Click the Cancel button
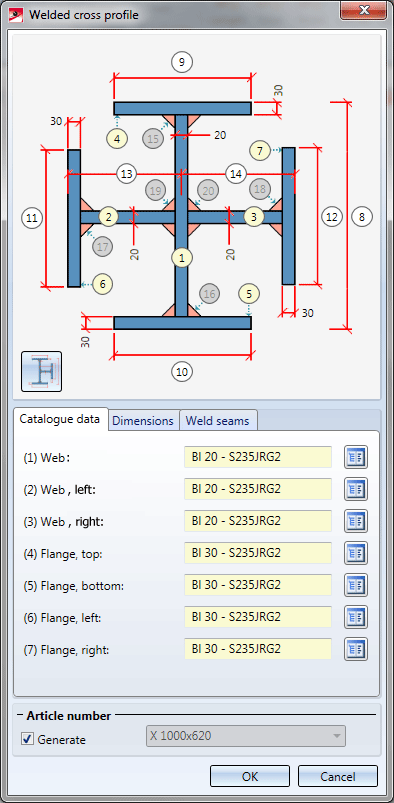Screen dimensions: 394x803 pos(338,776)
